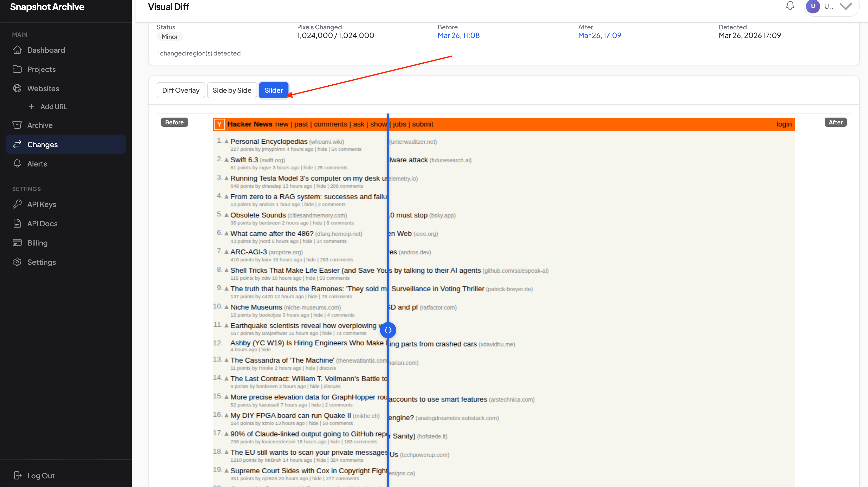This screenshot has height=487, width=868.
Task: Open the Archive box icon
Action: click(17, 125)
